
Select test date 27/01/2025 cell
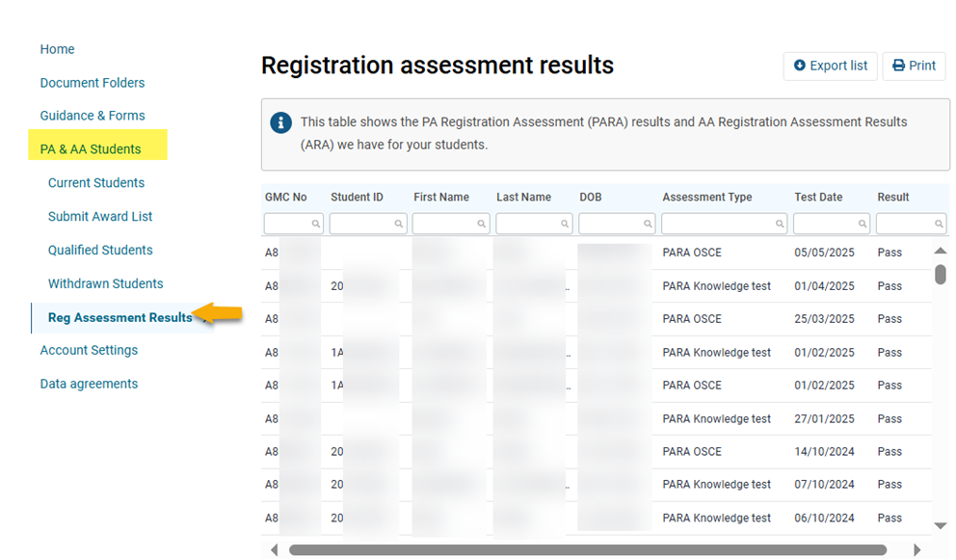pos(824,419)
